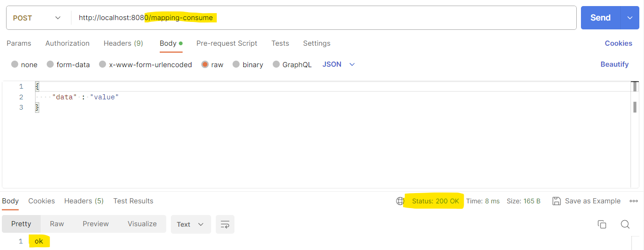Open the Pre-request Script tab
The width and height of the screenshot is (644, 250).
pyautogui.click(x=226, y=43)
